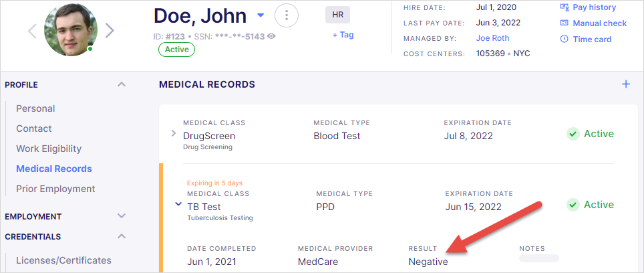Click the Manual check icon

[x=565, y=23]
